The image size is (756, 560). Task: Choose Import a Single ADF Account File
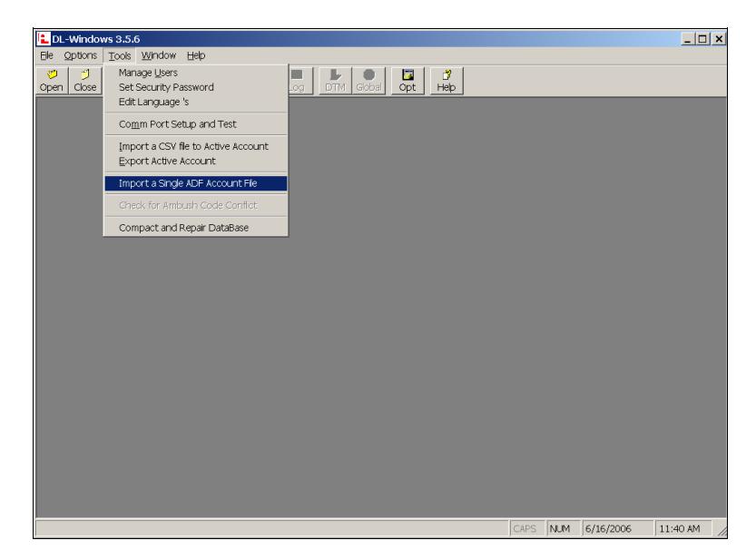pyautogui.click(x=196, y=183)
